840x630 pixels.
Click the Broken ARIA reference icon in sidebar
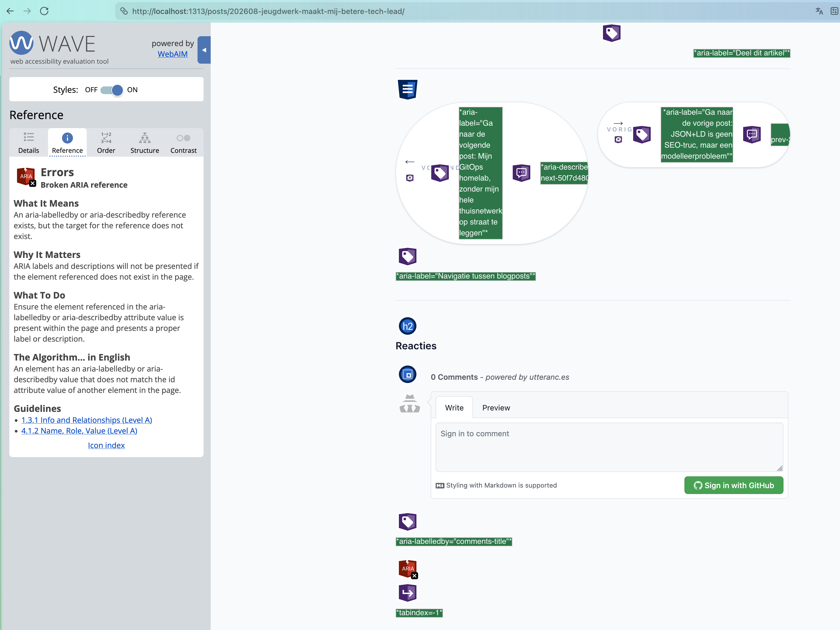coord(26,177)
